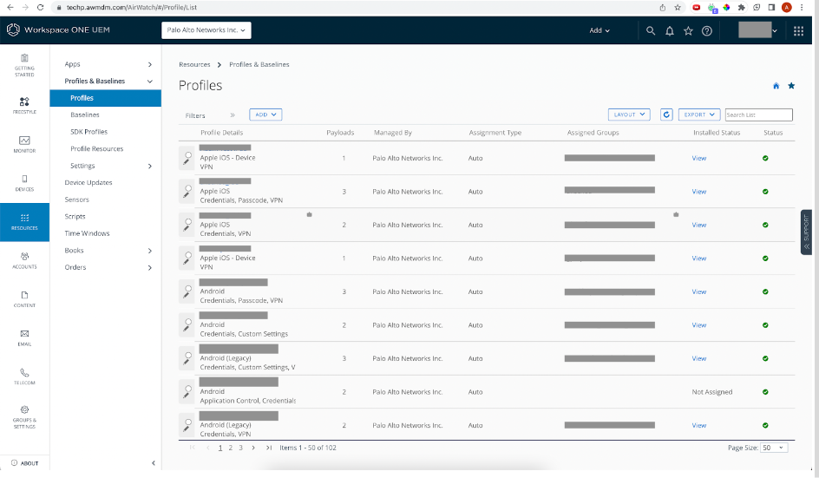Open Groups & Settings in sidebar
This screenshot has height=504, width=819.
[23, 414]
